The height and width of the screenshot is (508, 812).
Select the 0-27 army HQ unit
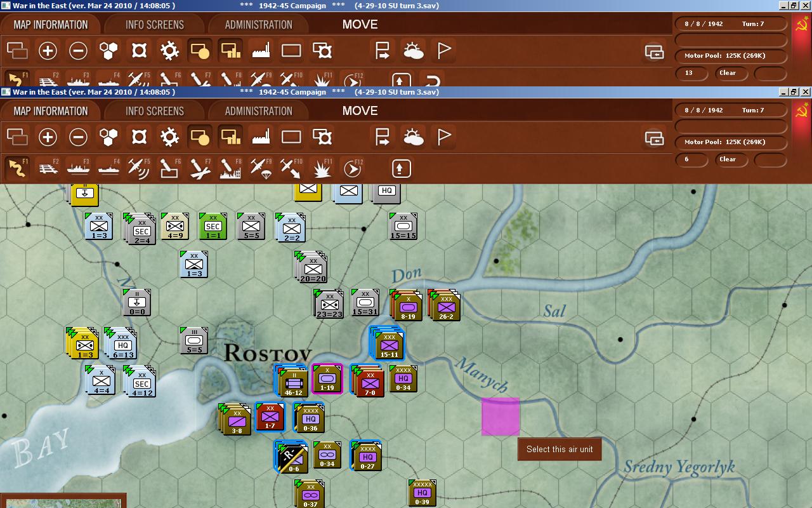(367, 455)
